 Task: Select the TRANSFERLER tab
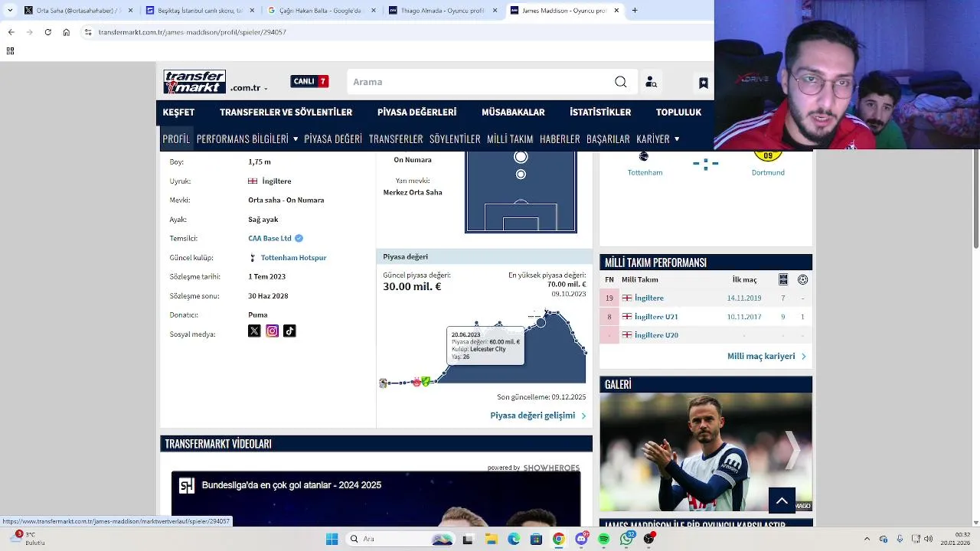click(396, 139)
